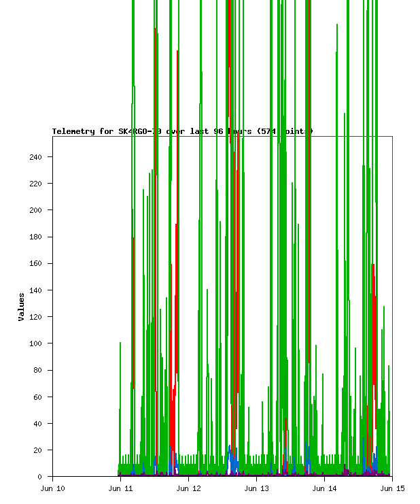This screenshot has width=420, height=504.
Task: Click the chart title "Telemetry for SK4RGO"
Action: pyautogui.click(x=182, y=131)
